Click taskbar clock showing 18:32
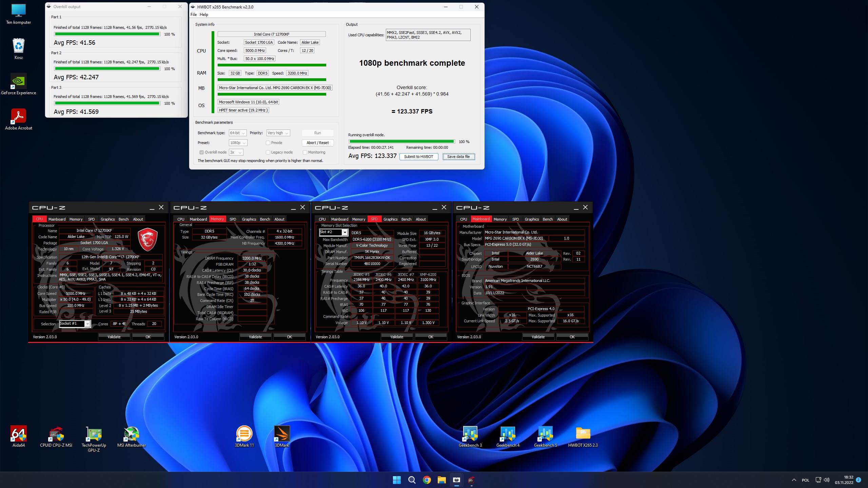868x488 pixels. 844,480
